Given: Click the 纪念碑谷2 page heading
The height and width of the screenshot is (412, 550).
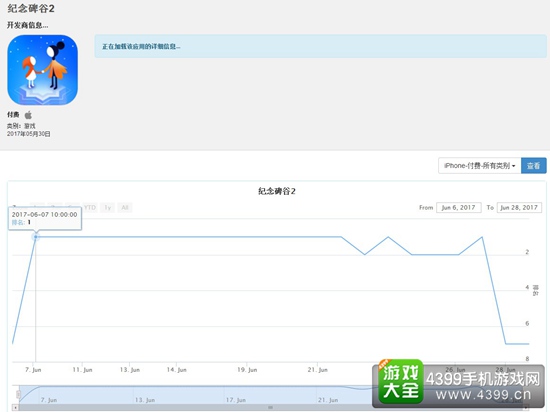Looking at the screenshot, I should pyautogui.click(x=31, y=8).
